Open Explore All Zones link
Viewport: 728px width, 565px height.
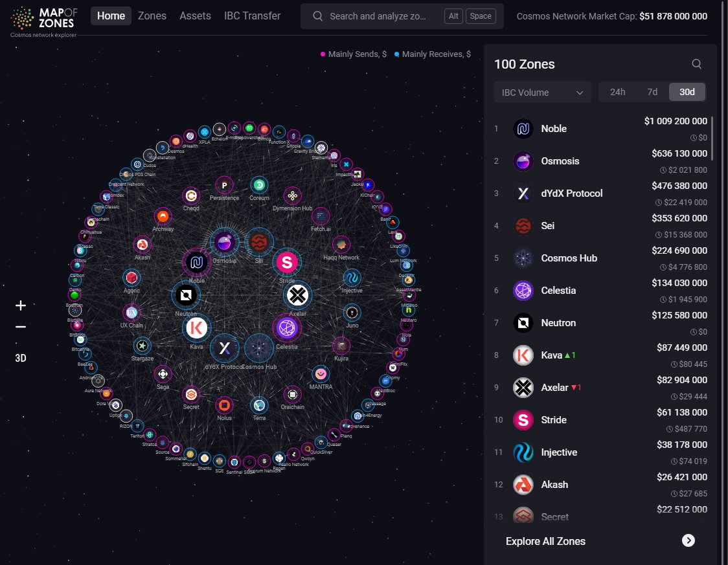(545, 541)
